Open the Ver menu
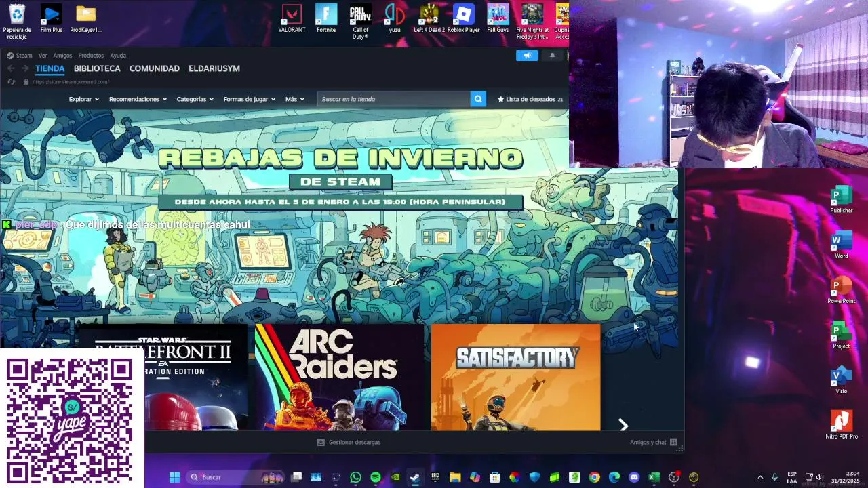The width and height of the screenshot is (868, 488). click(43, 56)
